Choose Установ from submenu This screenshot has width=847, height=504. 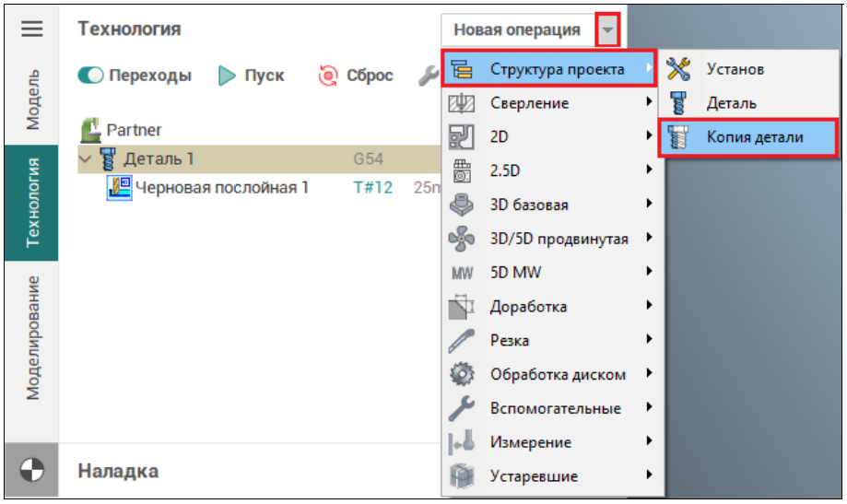(x=735, y=69)
